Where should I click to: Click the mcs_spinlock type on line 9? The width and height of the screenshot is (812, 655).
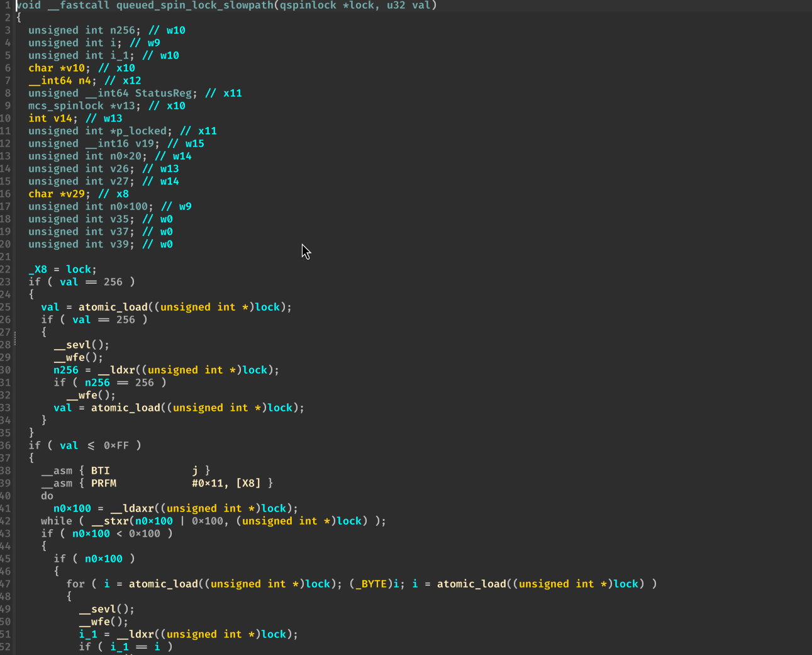coord(65,106)
